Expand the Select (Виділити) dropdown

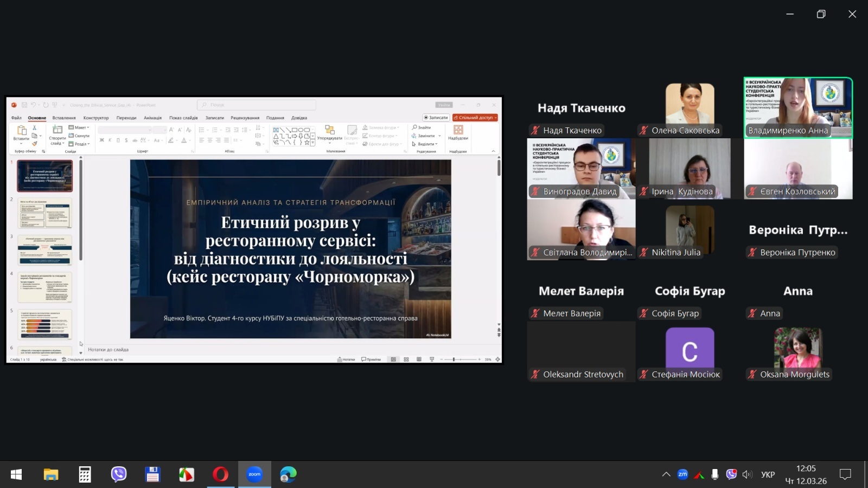pyautogui.click(x=425, y=144)
